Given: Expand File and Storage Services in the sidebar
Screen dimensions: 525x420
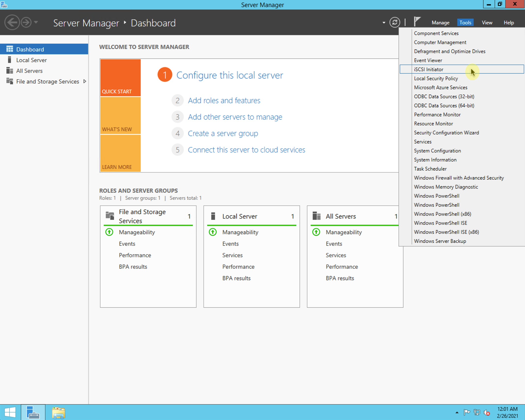Looking at the screenshot, I should [85, 81].
